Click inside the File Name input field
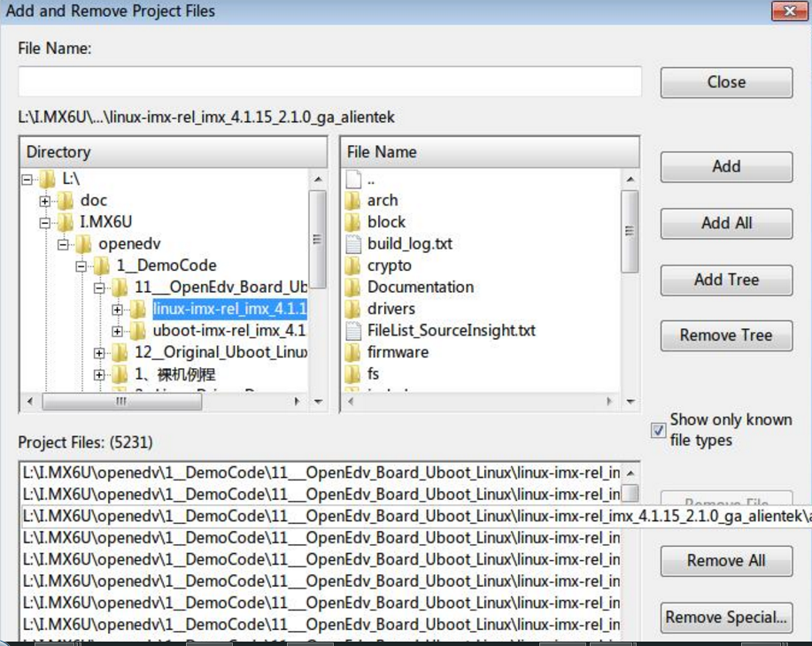812x646 pixels. (x=328, y=81)
